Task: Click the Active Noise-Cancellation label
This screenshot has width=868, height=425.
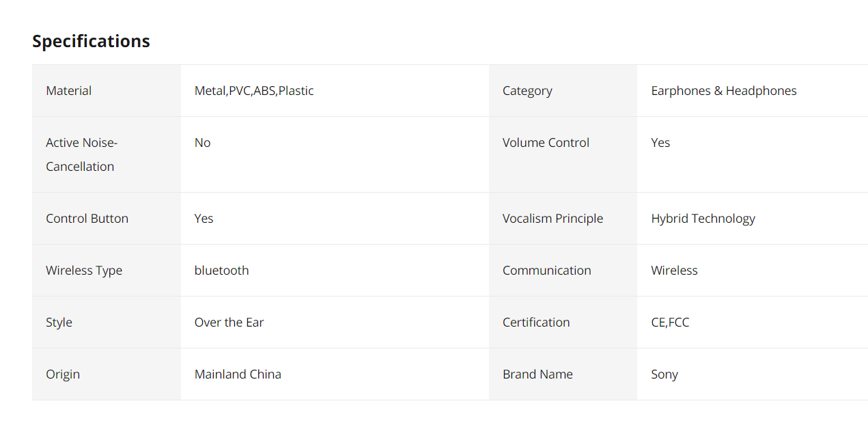Action: click(x=82, y=154)
